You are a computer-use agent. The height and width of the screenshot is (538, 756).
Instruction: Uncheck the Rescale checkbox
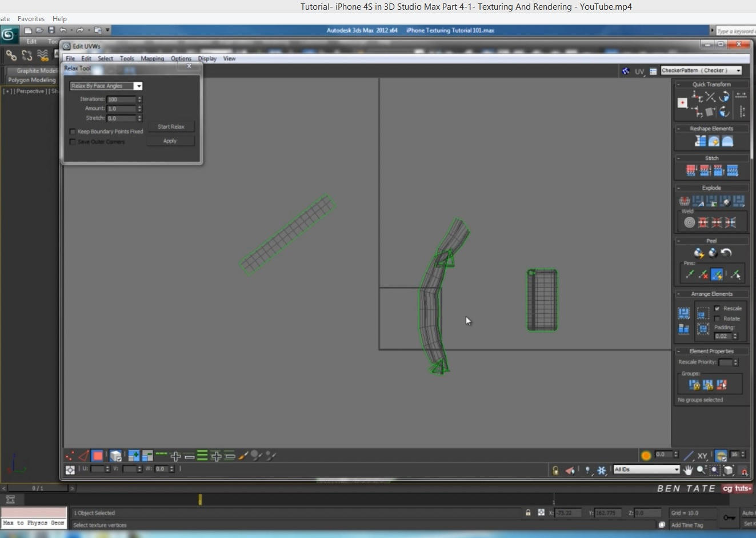[717, 308]
